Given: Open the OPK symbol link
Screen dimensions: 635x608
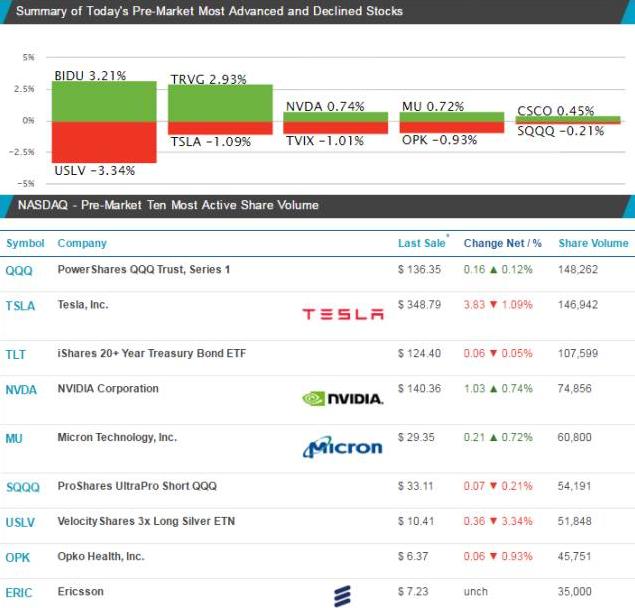Looking at the screenshot, I should (x=17, y=557).
